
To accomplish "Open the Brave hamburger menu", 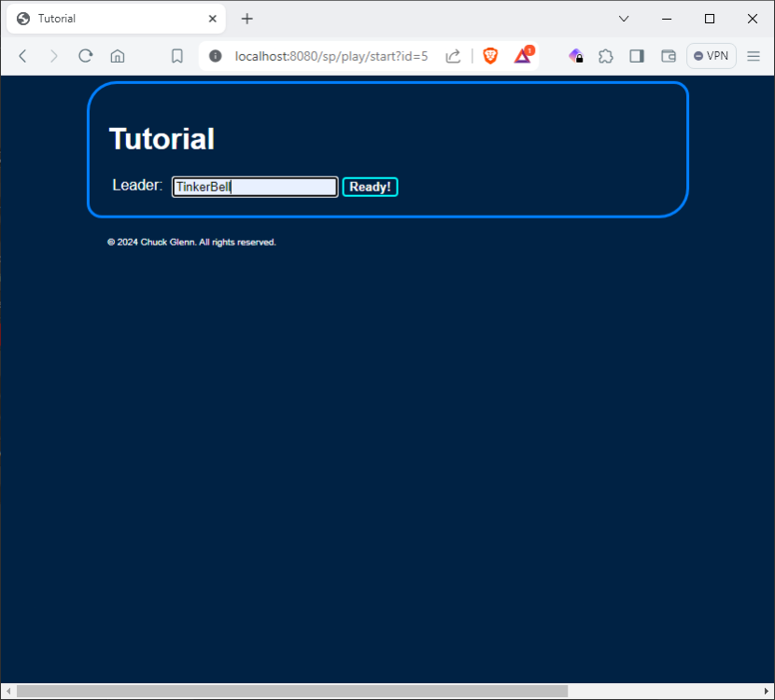I will tap(754, 56).
